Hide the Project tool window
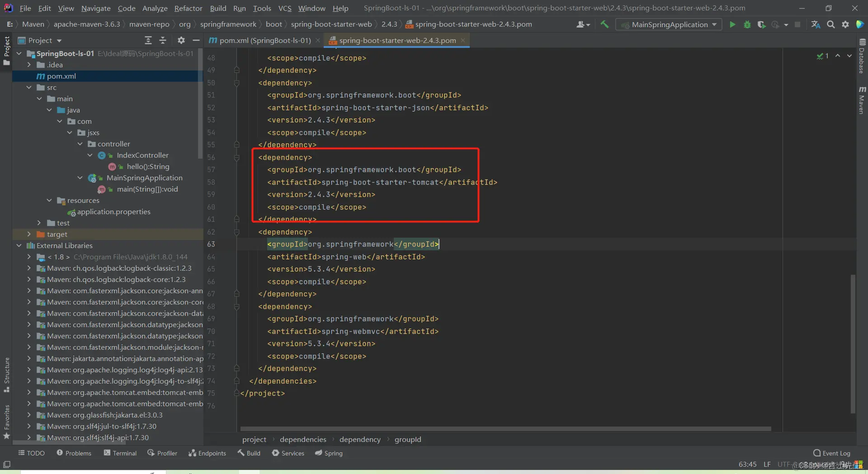 [196, 41]
